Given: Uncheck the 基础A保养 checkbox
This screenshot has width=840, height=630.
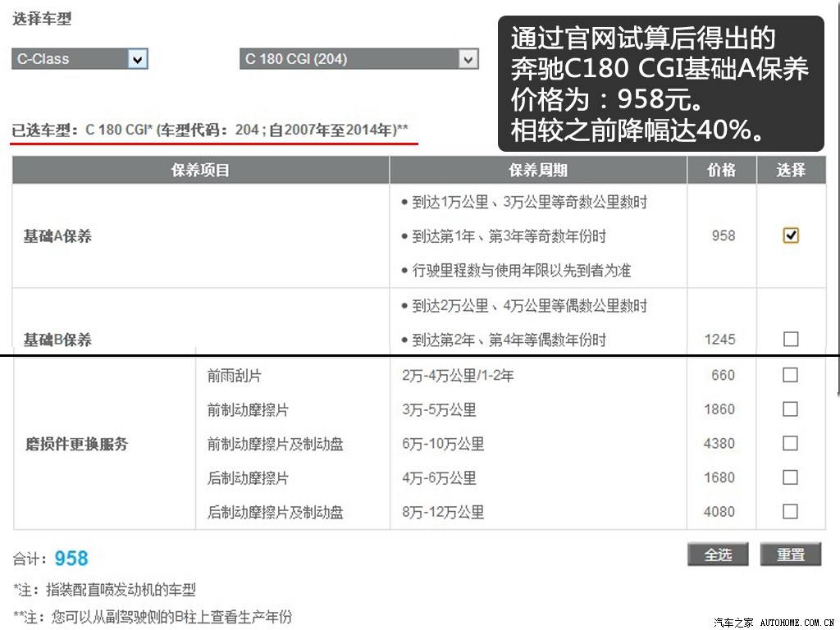Looking at the screenshot, I should (x=791, y=235).
